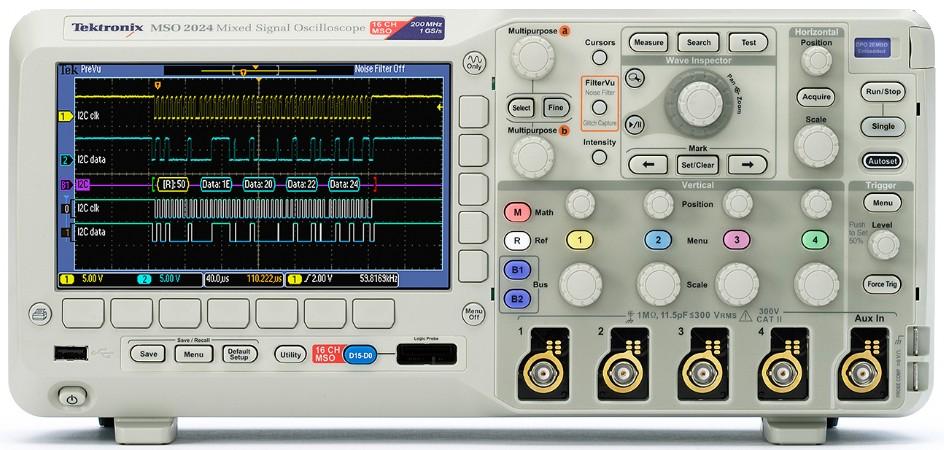
Task: Click the "Data: 24" decoded bus packet
Action: coord(344,185)
